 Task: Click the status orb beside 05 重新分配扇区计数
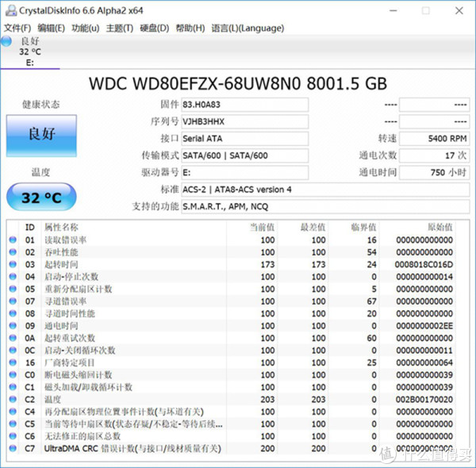pyautogui.click(x=12, y=289)
